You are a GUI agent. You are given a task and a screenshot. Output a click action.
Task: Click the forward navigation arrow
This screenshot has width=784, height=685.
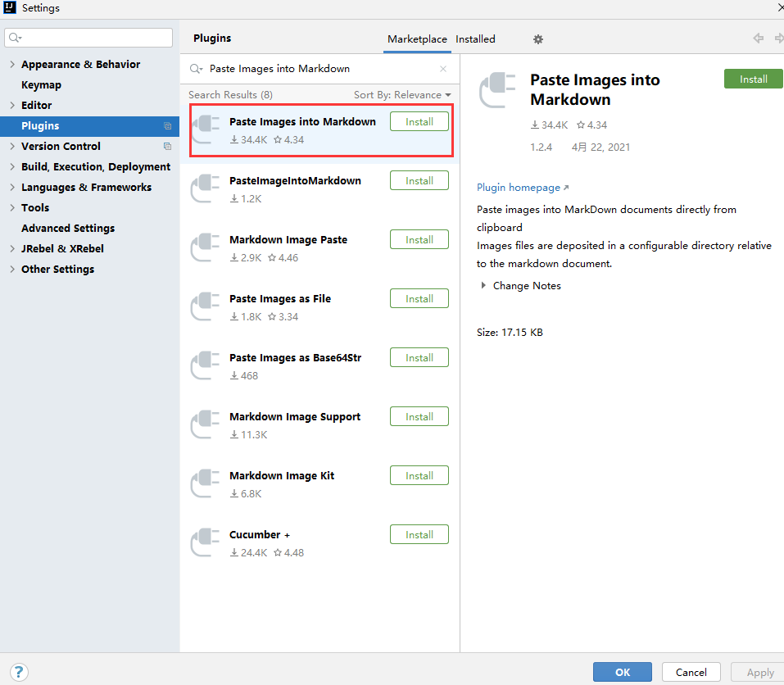click(x=779, y=38)
